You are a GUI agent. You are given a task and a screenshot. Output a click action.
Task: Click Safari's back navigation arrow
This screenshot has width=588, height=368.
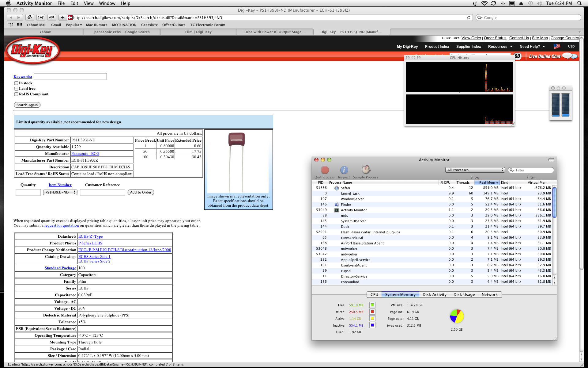pos(11,17)
